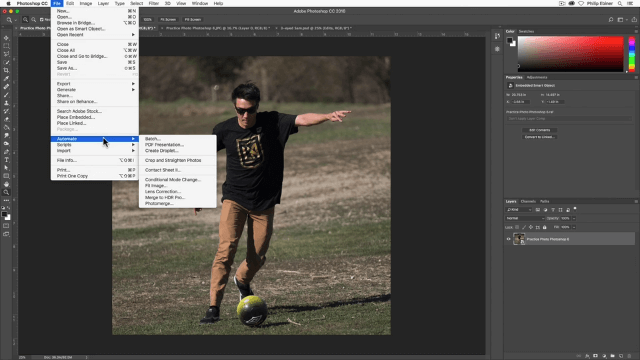
Task: Select the Quick Selection tool
Action: point(6,62)
